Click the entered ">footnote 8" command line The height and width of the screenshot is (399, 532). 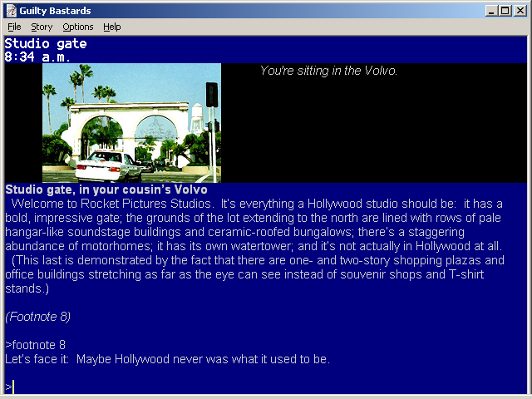coord(35,344)
